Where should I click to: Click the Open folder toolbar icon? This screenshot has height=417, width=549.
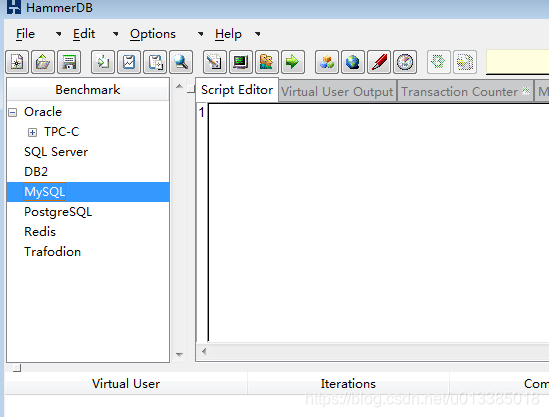tap(43, 62)
